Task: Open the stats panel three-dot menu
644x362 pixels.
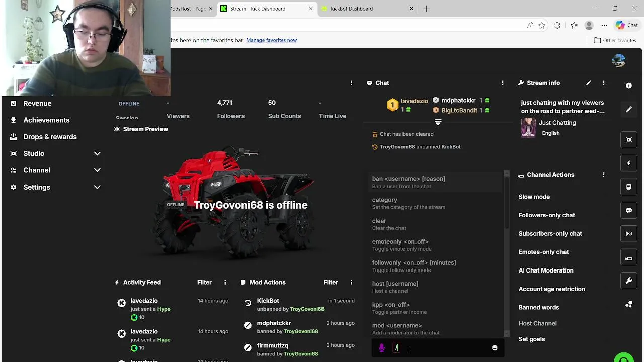Action: 351,83
